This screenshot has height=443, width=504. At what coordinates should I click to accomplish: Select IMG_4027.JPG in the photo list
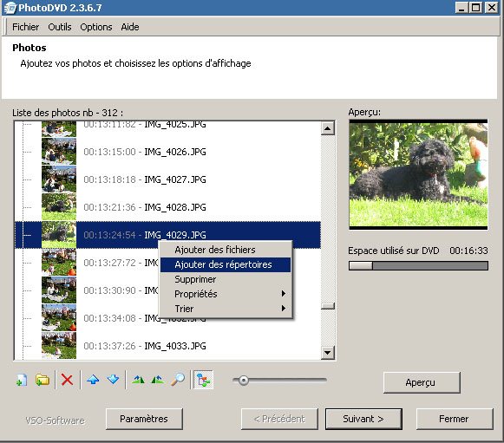coord(167,179)
